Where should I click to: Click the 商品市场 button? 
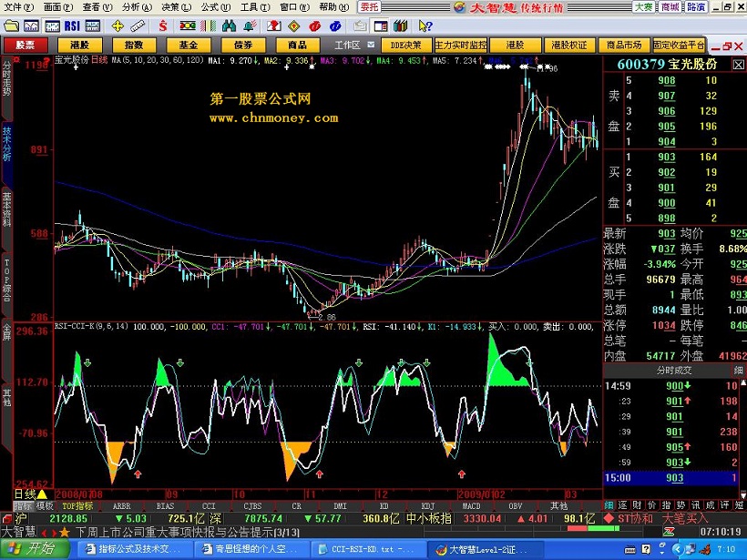point(624,46)
